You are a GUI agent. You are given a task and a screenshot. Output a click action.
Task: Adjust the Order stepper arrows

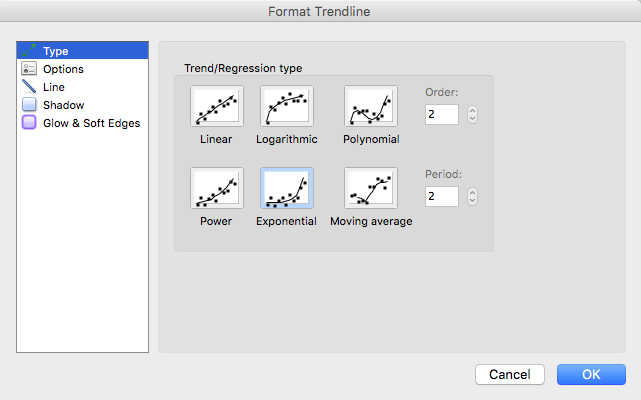pyautogui.click(x=472, y=114)
